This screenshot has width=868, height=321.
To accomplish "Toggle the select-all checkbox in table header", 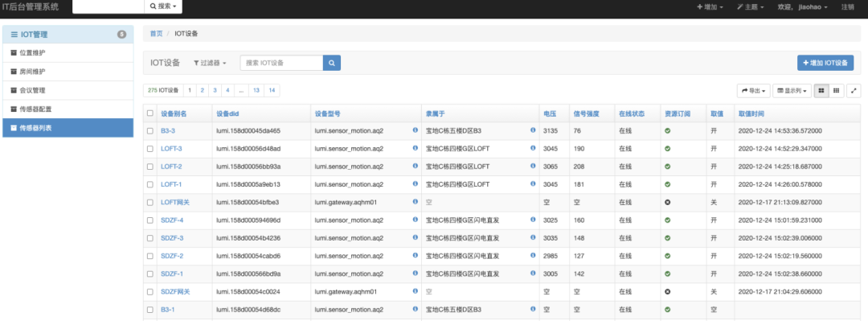I will pos(150,113).
